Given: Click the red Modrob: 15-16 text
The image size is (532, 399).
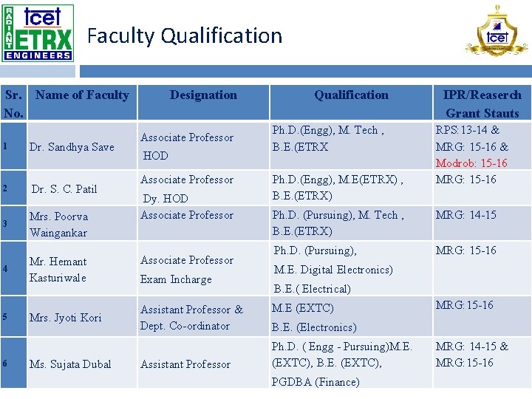Looking at the screenshot, I should tap(471, 163).
